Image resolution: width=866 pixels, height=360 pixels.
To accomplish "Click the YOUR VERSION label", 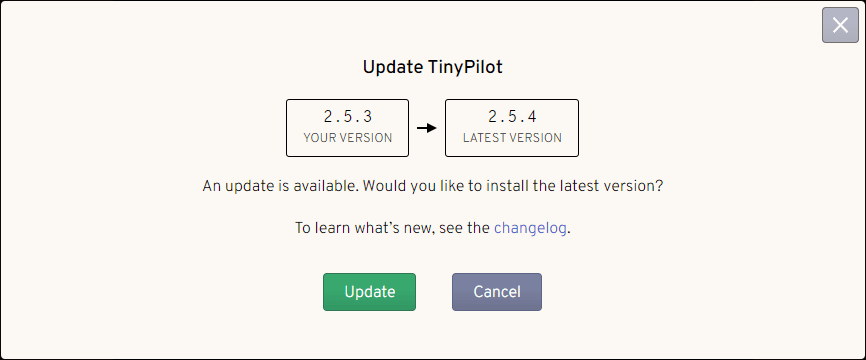I will (x=347, y=138).
